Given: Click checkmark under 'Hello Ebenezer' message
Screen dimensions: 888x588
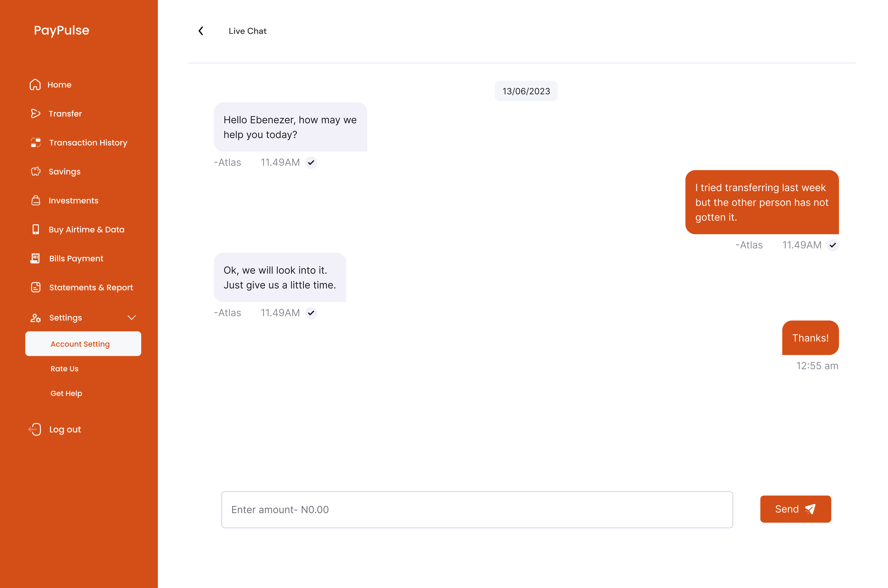Looking at the screenshot, I should (311, 162).
